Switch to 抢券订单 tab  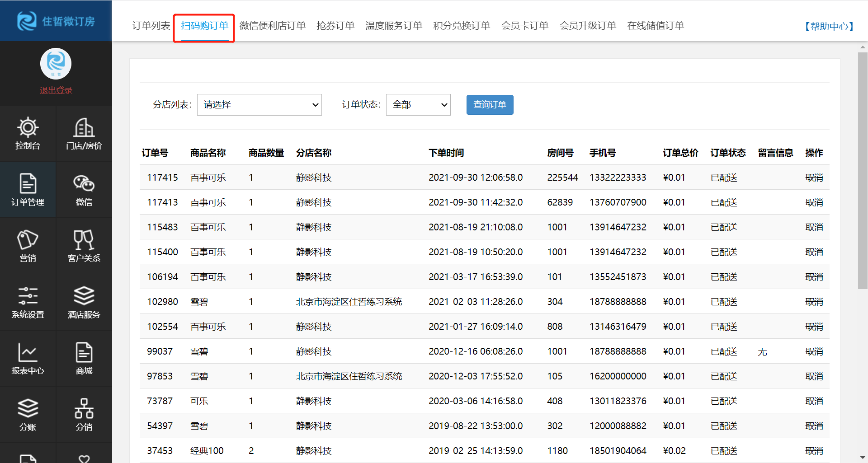click(x=335, y=26)
